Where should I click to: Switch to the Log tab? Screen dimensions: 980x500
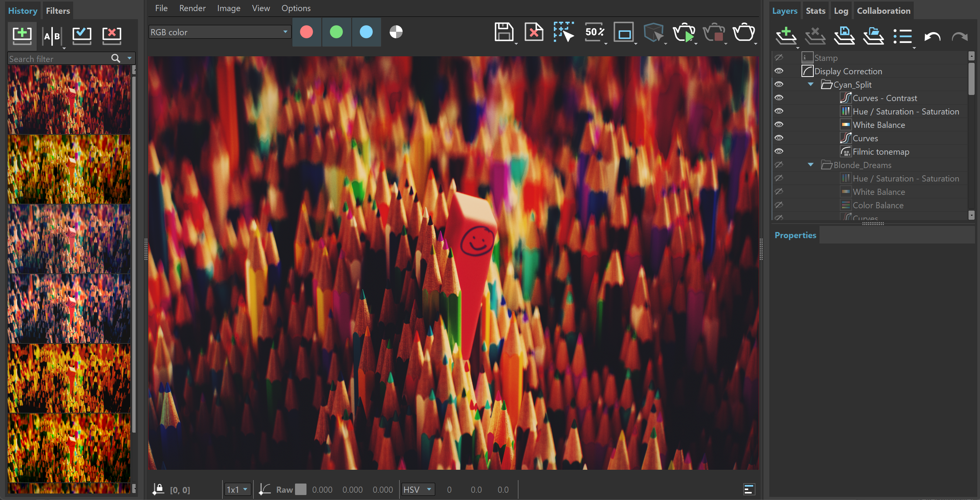tap(841, 11)
